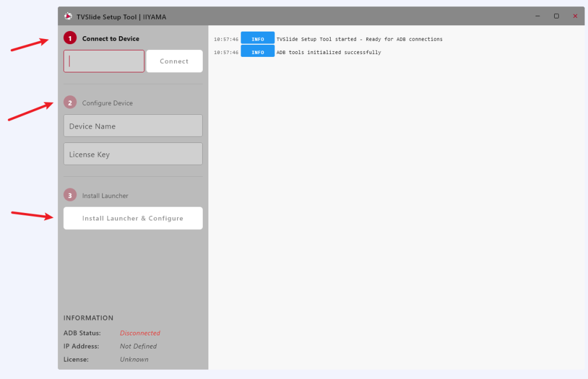The image size is (588, 379).
Task: Click into the License Key field
Action: tap(133, 154)
